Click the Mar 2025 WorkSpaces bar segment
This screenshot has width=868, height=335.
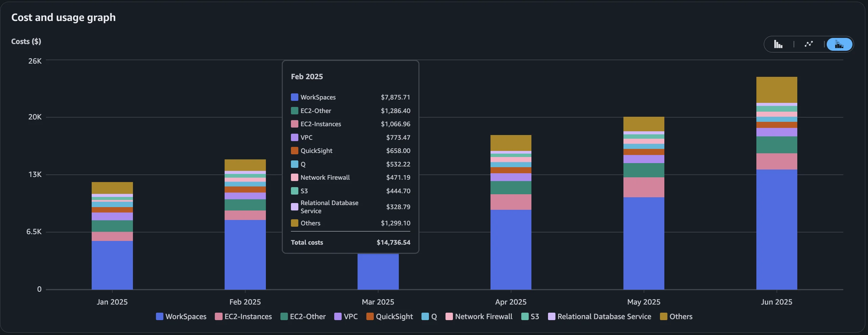pos(378,271)
